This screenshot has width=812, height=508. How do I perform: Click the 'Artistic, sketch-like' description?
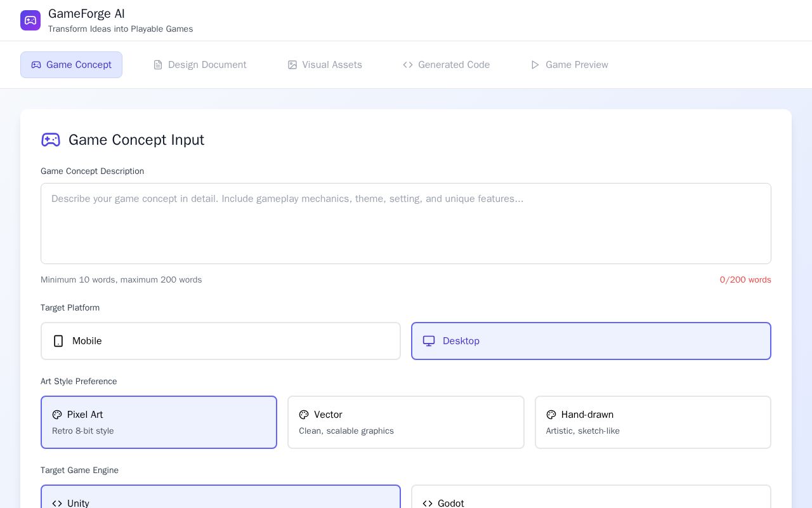[x=583, y=431]
